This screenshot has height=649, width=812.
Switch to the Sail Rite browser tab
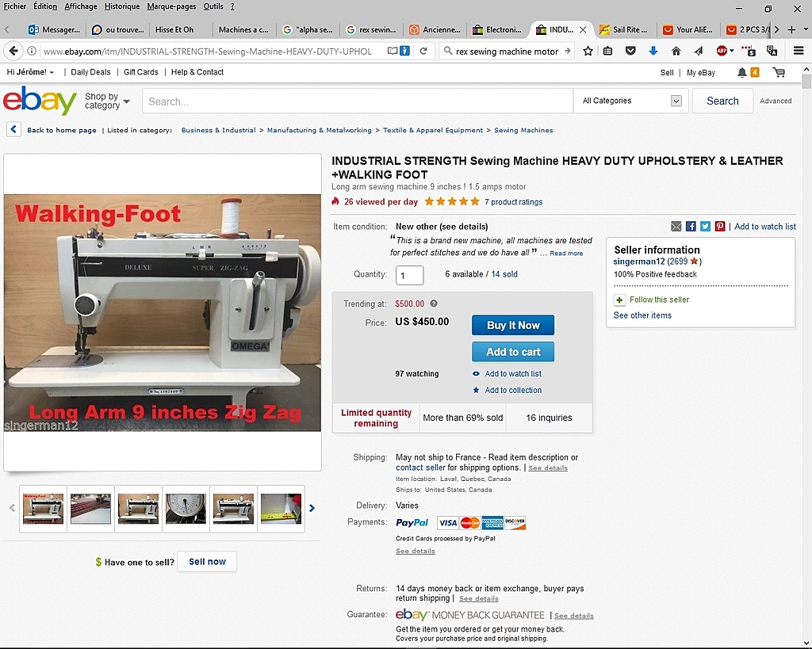[625, 29]
